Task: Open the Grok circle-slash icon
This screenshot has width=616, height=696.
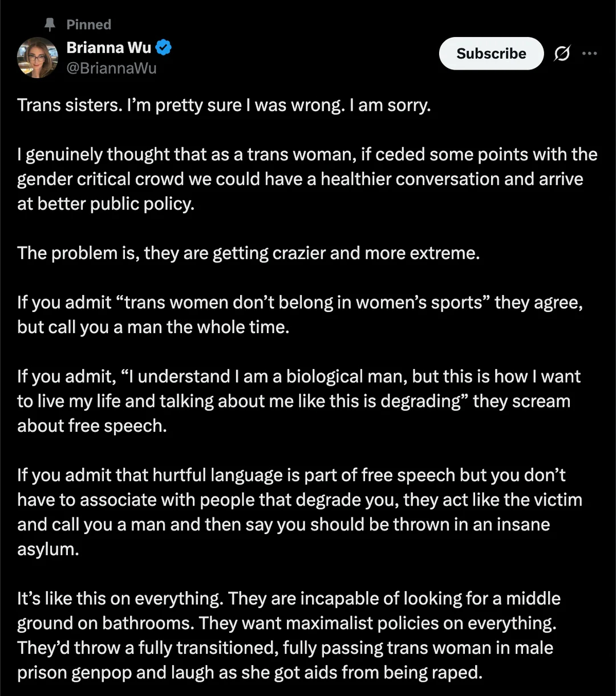Action: (562, 54)
